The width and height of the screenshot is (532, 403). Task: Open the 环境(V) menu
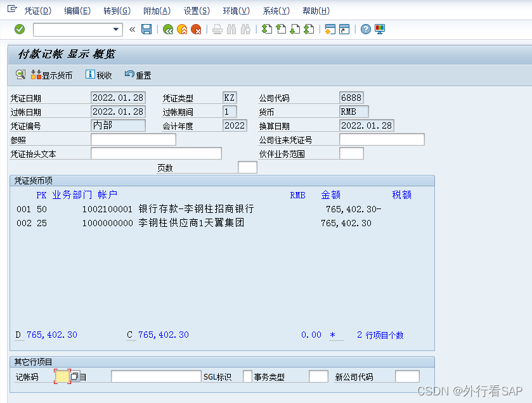236,11
